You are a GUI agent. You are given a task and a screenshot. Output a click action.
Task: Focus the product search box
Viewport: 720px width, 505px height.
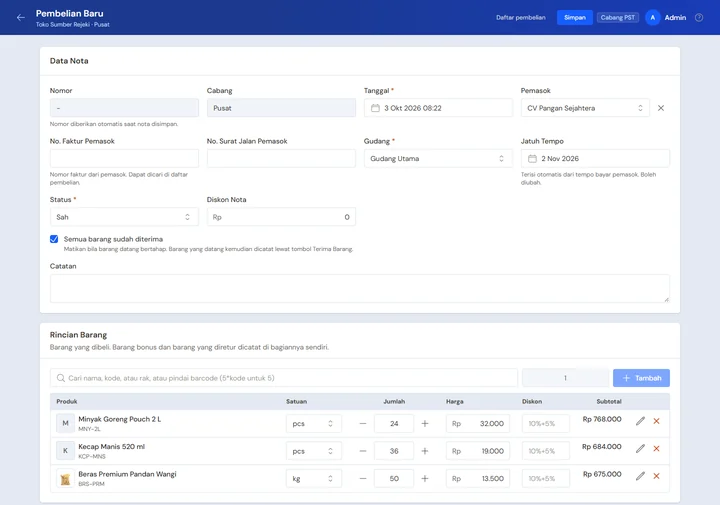283,378
